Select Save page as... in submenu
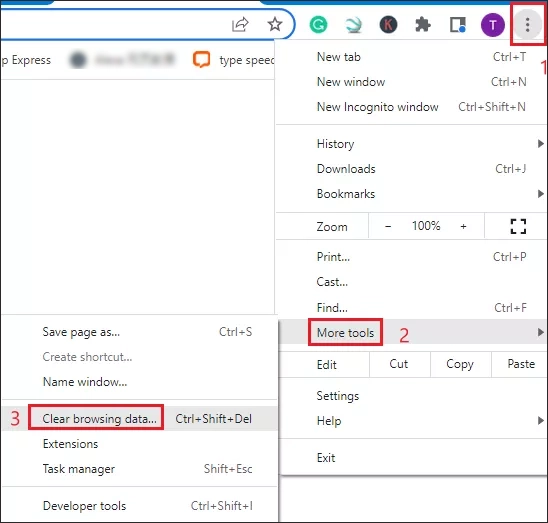The height and width of the screenshot is (523, 548). (140, 332)
